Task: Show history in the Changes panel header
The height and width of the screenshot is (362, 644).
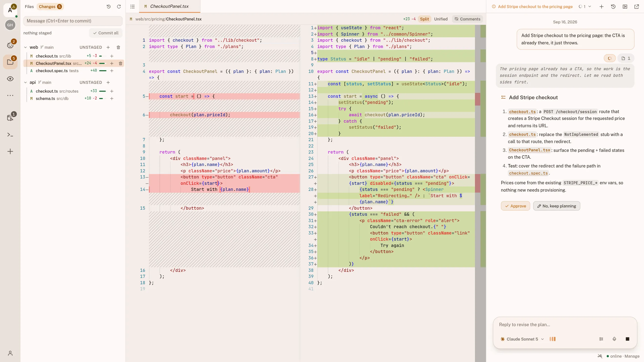Action: 109,7
